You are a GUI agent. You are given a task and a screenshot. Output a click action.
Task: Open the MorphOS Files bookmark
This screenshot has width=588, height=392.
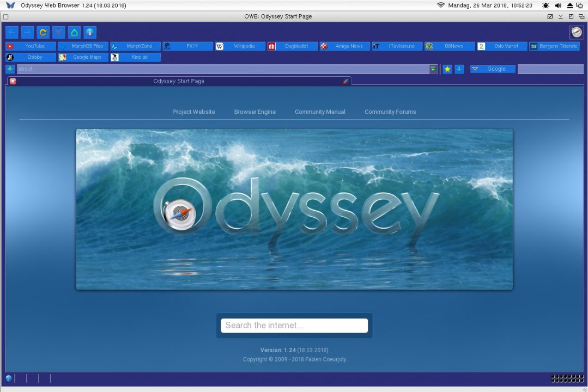[x=83, y=46]
